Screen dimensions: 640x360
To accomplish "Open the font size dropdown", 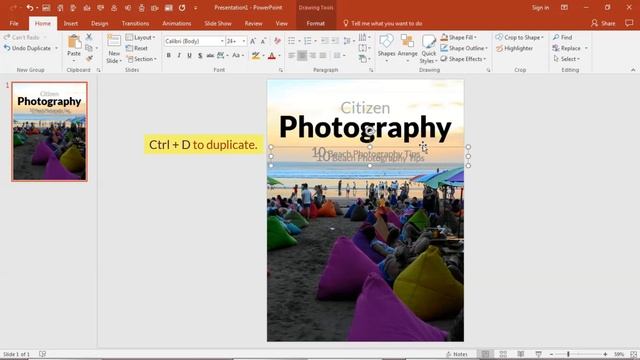I will pos(244,41).
